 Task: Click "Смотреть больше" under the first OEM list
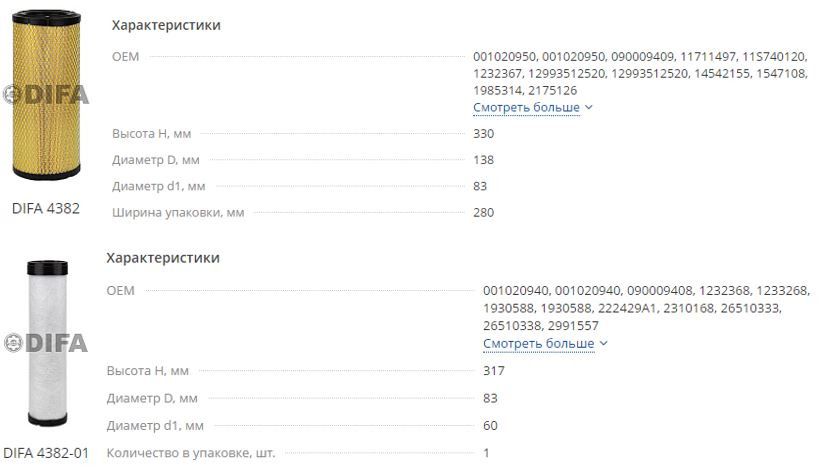[x=526, y=107]
